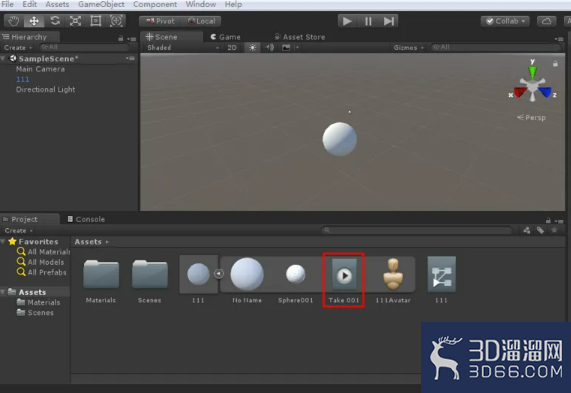
Task: Collapse the SampleScene tree
Action: click(3, 58)
